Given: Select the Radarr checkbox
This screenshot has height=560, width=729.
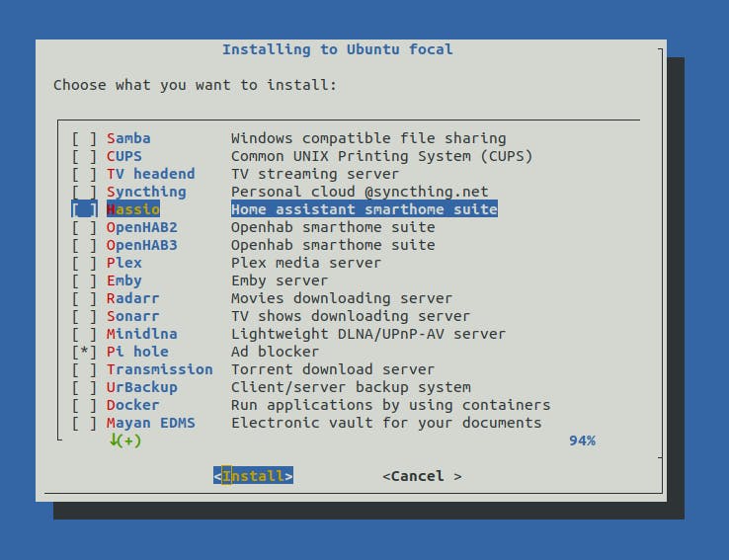Looking at the screenshot, I should (x=84, y=298).
